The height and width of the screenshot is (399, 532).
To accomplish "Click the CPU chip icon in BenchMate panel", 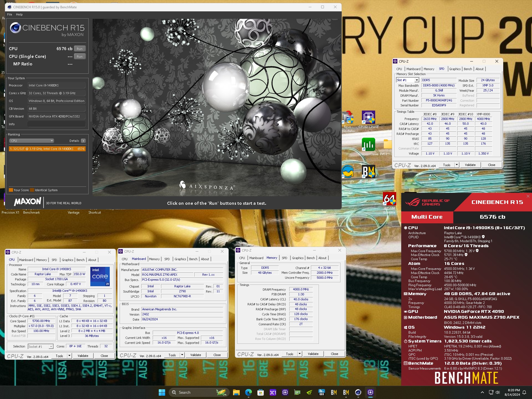I will [x=406, y=228].
